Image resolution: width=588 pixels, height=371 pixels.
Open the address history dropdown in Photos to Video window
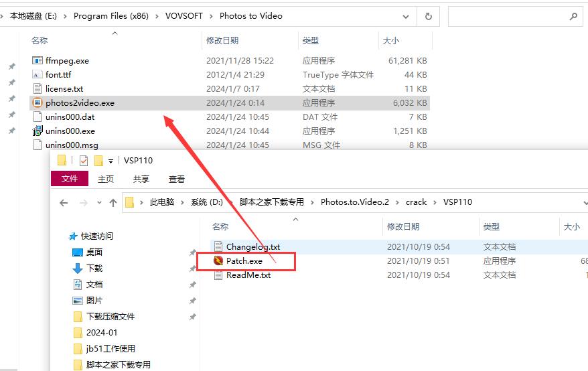406,17
